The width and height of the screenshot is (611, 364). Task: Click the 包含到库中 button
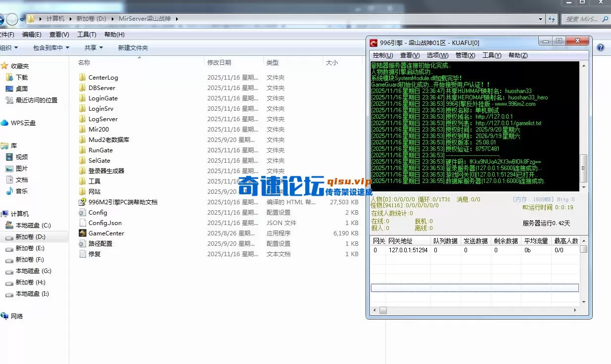[49, 47]
